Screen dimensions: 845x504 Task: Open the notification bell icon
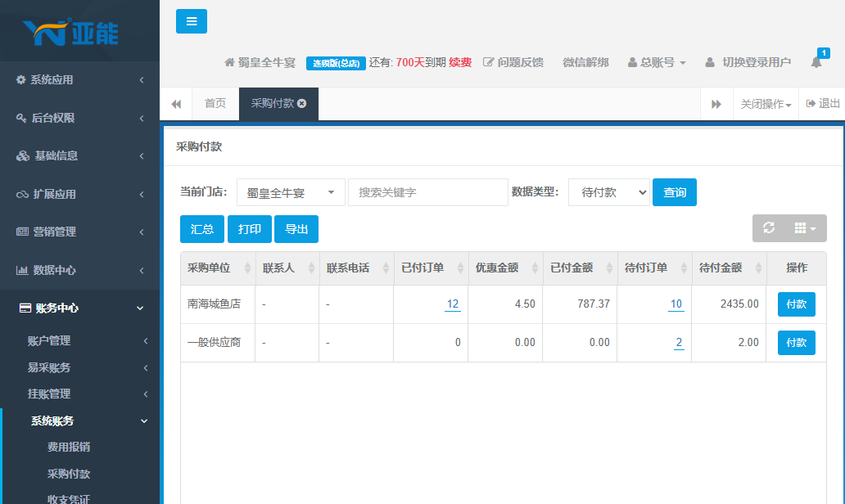coord(816,62)
